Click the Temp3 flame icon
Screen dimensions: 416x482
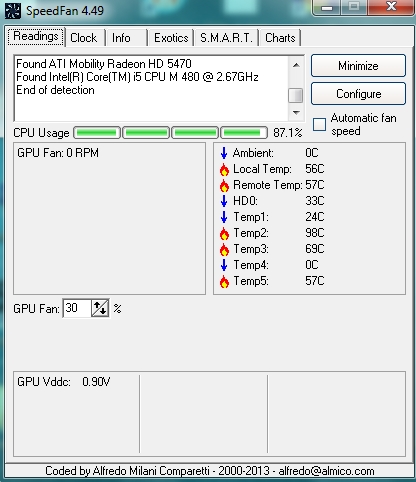224,249
